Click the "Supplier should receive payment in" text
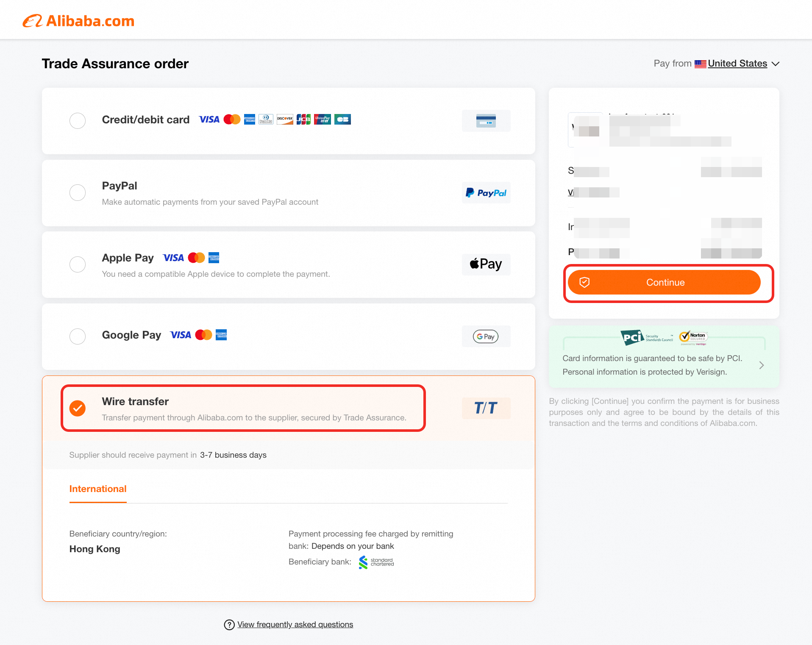This screenshot has width=812, height=645. (133, 455)
